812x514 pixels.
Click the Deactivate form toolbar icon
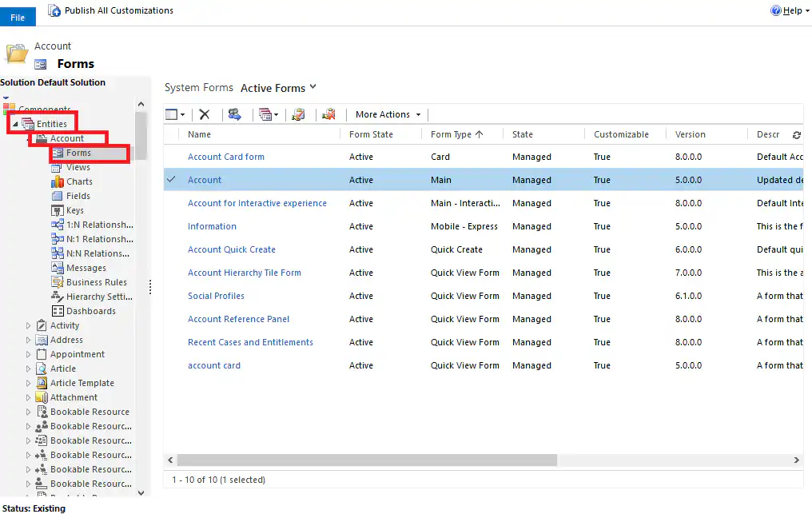(329, 114)
